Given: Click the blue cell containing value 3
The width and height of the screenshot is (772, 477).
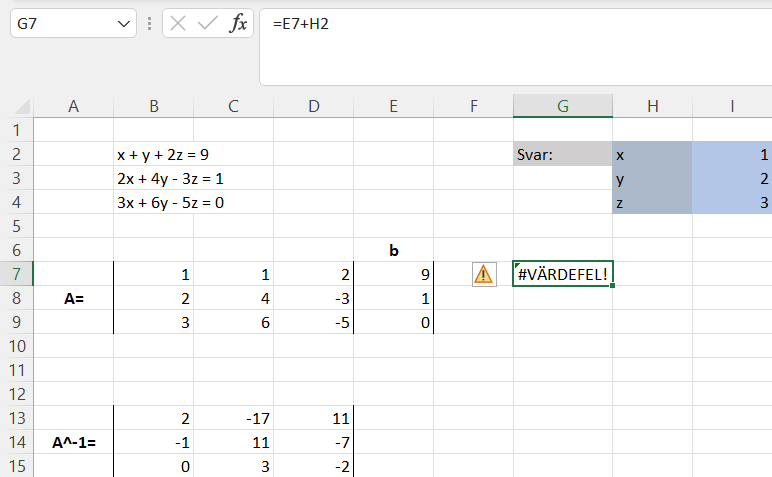Looking at the screenshot, I should [731, 203].
